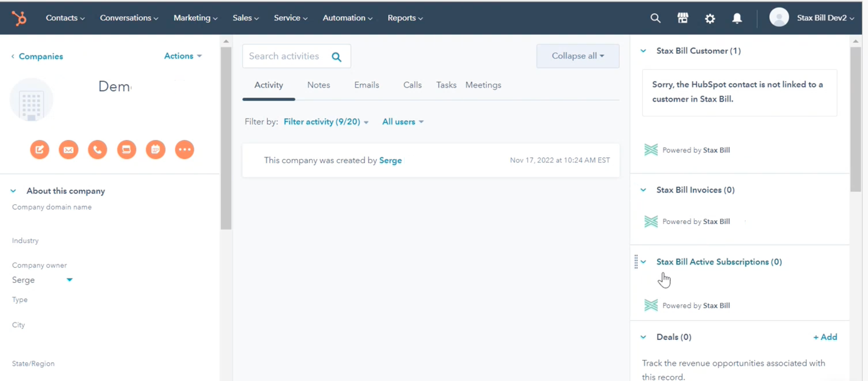
Task: Click the HubSpot sprocket logo
Action: tap(19, 18)
